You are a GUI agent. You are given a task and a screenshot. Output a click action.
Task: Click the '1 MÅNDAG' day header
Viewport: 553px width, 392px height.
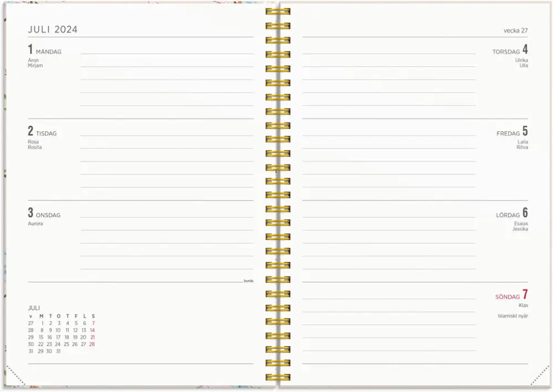click(44, 49)
